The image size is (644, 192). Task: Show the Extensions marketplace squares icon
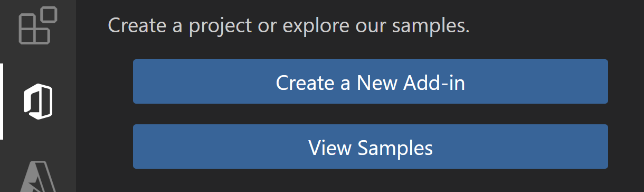click(x=38, y=25)
